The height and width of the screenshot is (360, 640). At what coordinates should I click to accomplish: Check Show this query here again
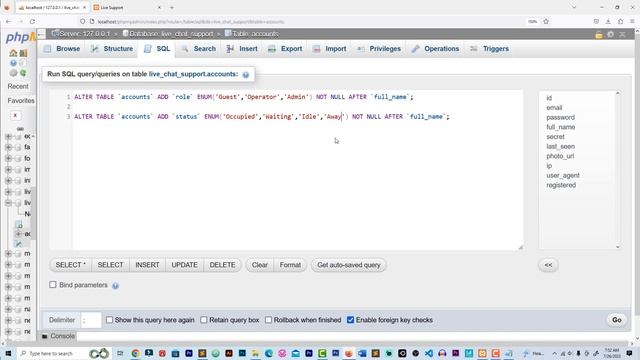coord(109,320)
